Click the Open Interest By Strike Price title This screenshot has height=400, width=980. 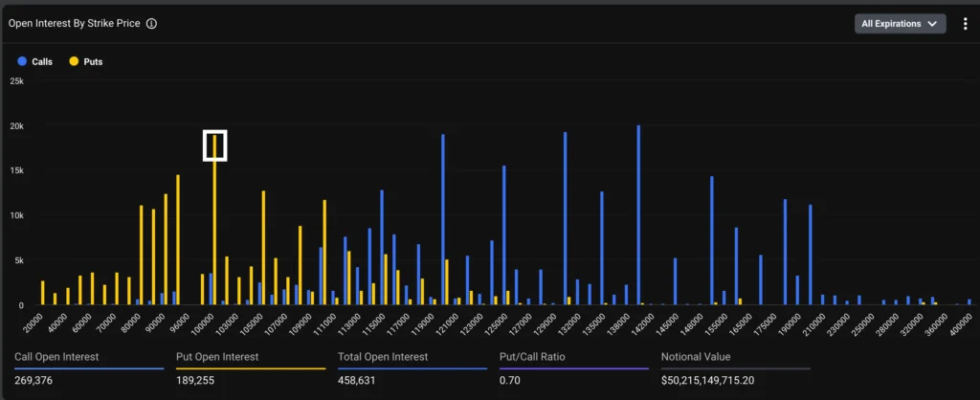[x=74, y=24]
